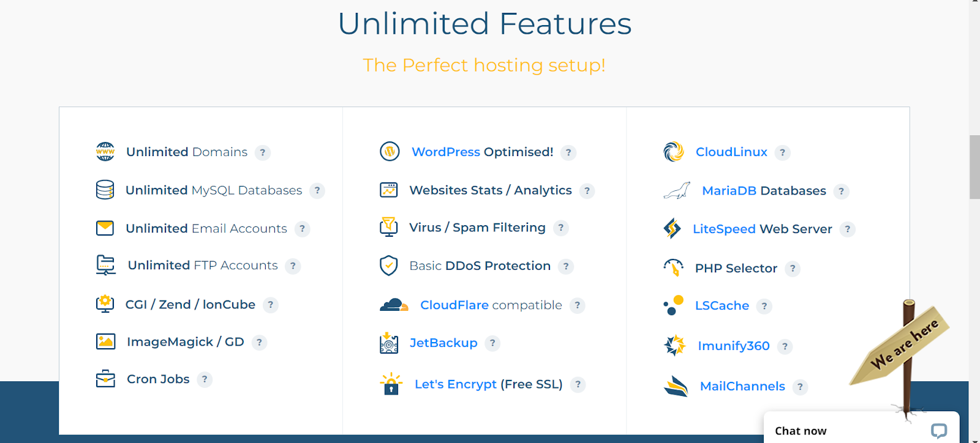
Task: Show help for Cron Jobs
Action: pyautogui.click(x=205, y=379)
